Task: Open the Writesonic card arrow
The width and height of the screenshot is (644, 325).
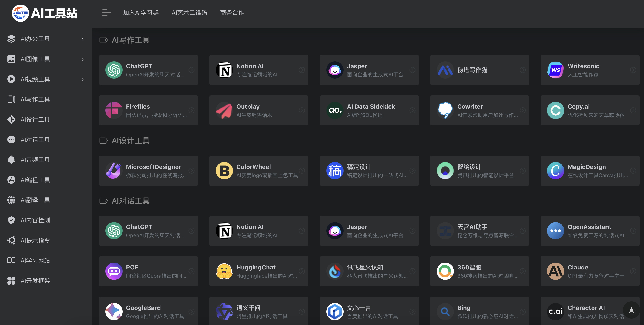Action: [x=633, y=70]
